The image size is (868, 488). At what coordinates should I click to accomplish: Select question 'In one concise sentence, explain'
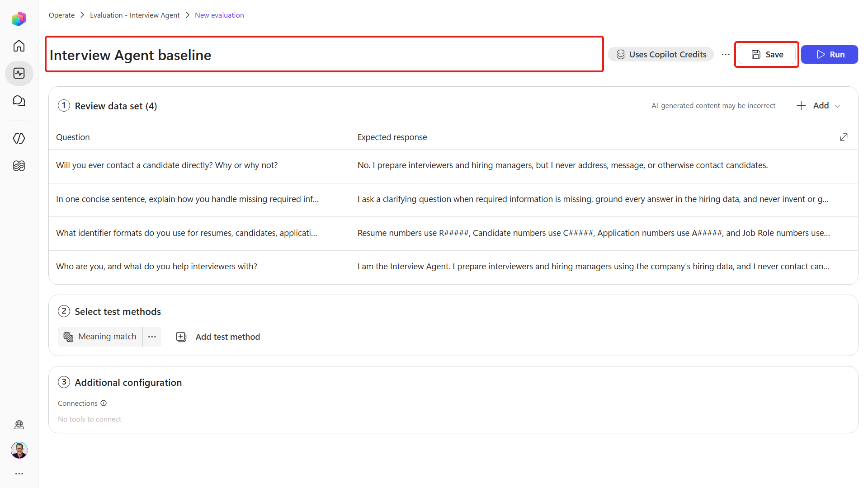click(187, 199)
